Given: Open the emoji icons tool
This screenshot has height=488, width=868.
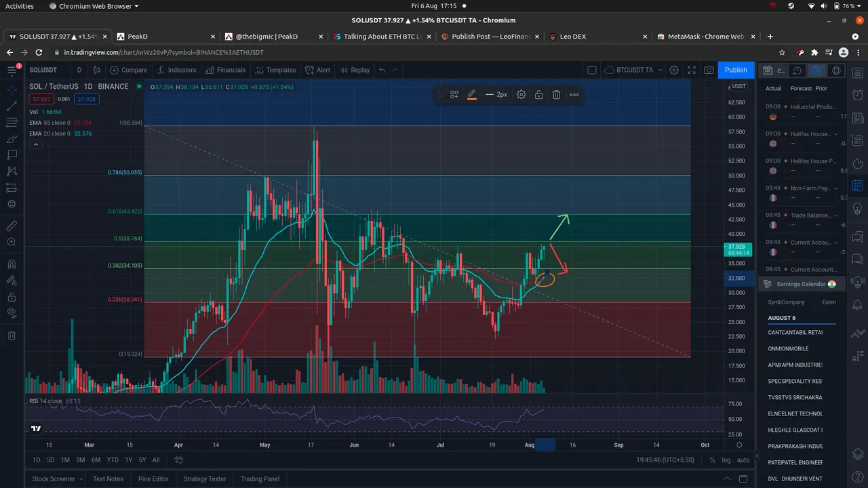Looking at the screenshot, I should pos(12,204).
